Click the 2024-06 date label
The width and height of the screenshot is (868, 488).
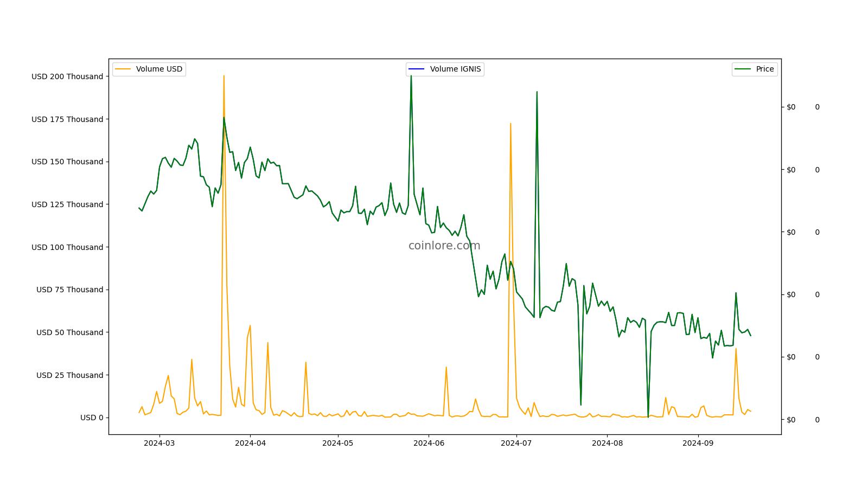(x=429, y=443)
